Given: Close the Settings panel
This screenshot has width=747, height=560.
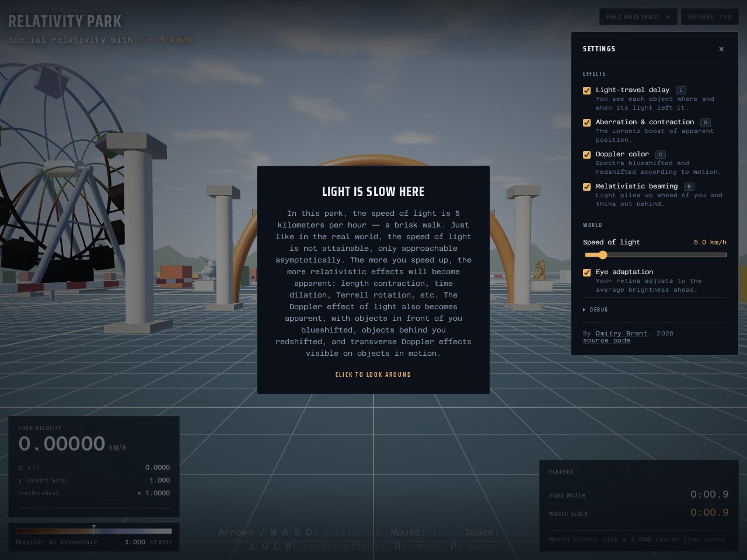Looking at the screenshot, I should tap(721, 49).
